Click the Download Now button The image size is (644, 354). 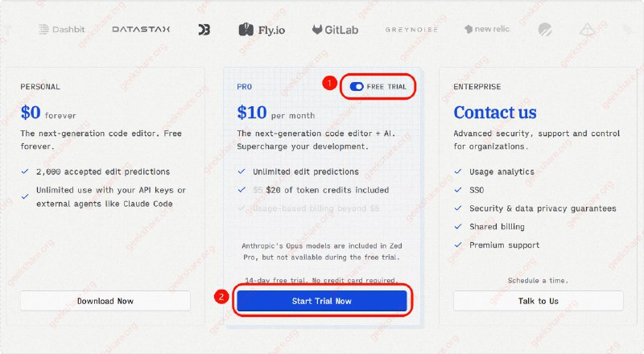pos(105,301)
